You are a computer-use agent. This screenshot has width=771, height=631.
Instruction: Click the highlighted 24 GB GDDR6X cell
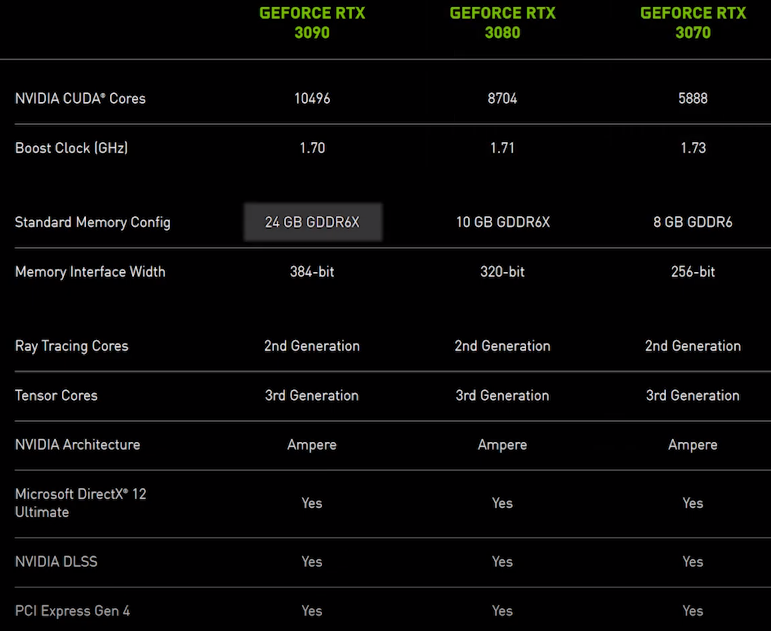(x=313, y=222)
